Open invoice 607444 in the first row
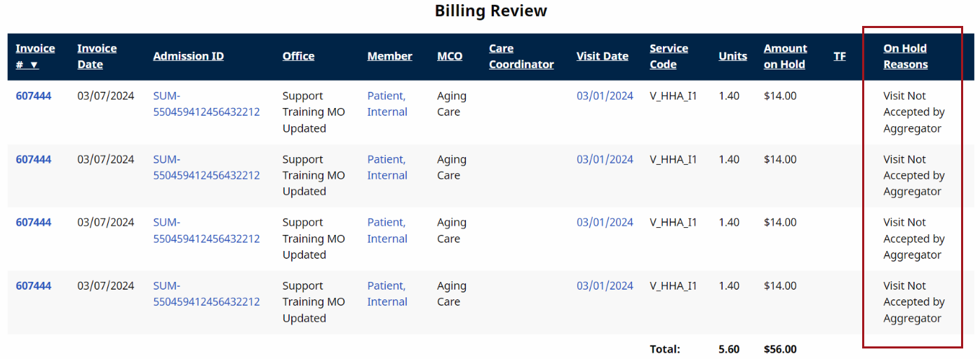 pos(34,96)
